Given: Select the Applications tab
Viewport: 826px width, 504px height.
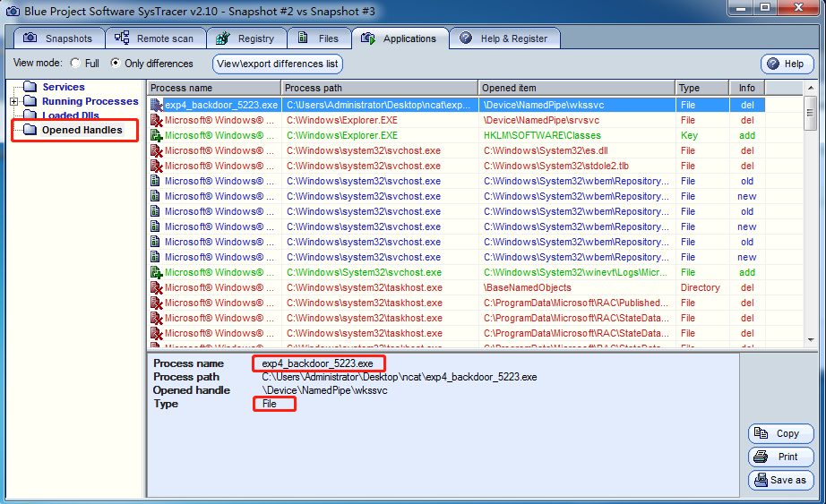Looking at the screenshot, I should point(400,38).
